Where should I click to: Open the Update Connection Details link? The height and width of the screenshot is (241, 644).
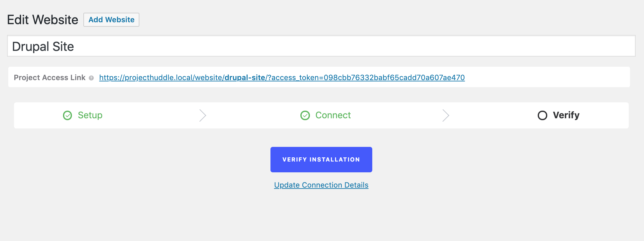coord(321,185)
